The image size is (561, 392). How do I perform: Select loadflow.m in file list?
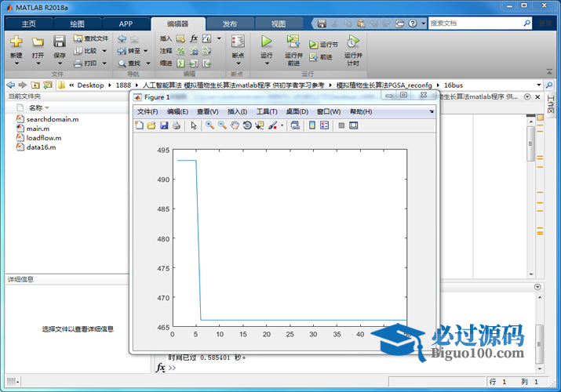point(44,138)
